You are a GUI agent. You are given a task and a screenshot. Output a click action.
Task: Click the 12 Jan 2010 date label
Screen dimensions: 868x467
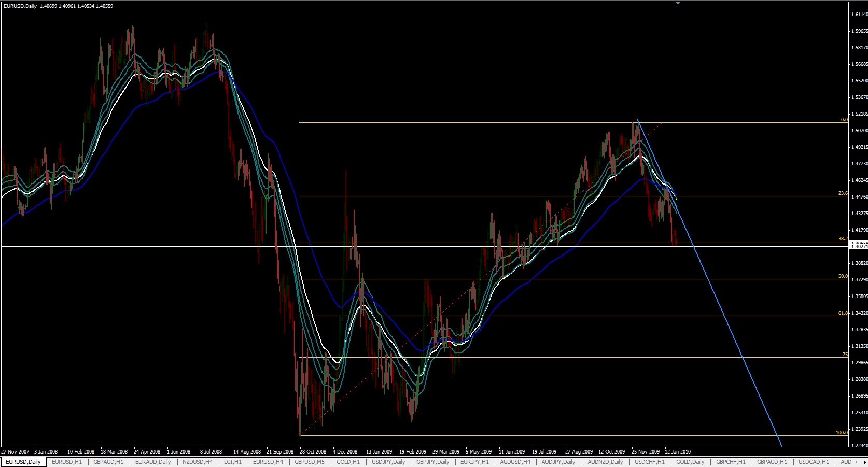(679, 451)
